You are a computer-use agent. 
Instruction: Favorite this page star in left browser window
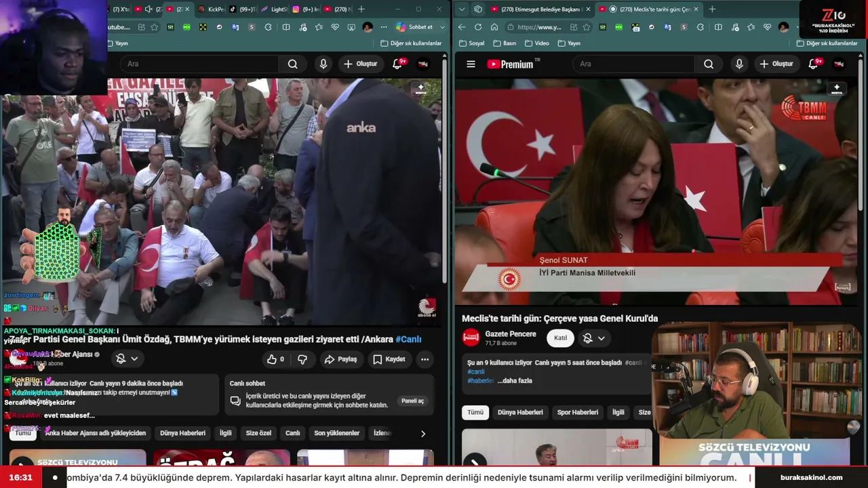pos(155,27)
